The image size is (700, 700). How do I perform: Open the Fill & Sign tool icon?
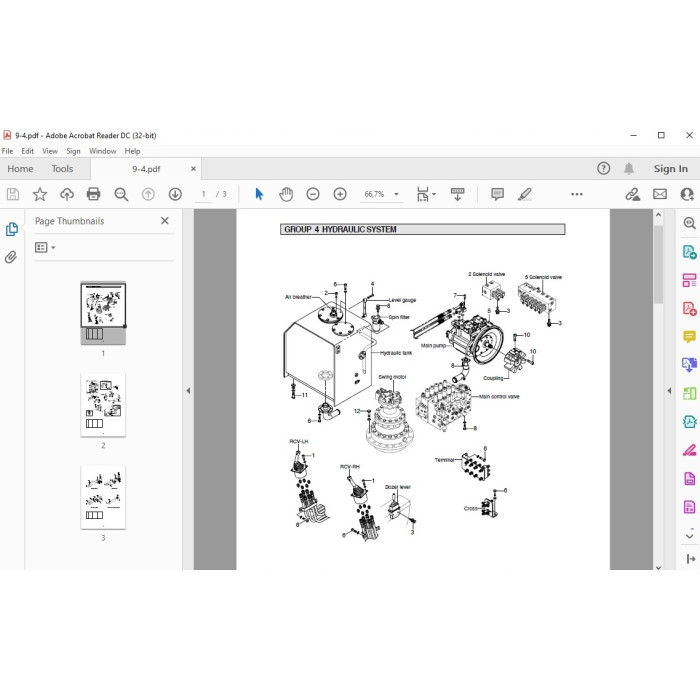coord(689,450)
